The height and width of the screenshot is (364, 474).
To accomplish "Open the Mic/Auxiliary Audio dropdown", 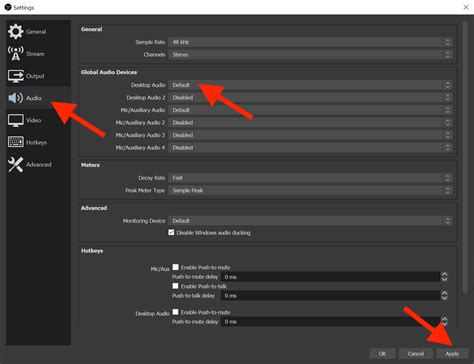I will coord(310,110).
